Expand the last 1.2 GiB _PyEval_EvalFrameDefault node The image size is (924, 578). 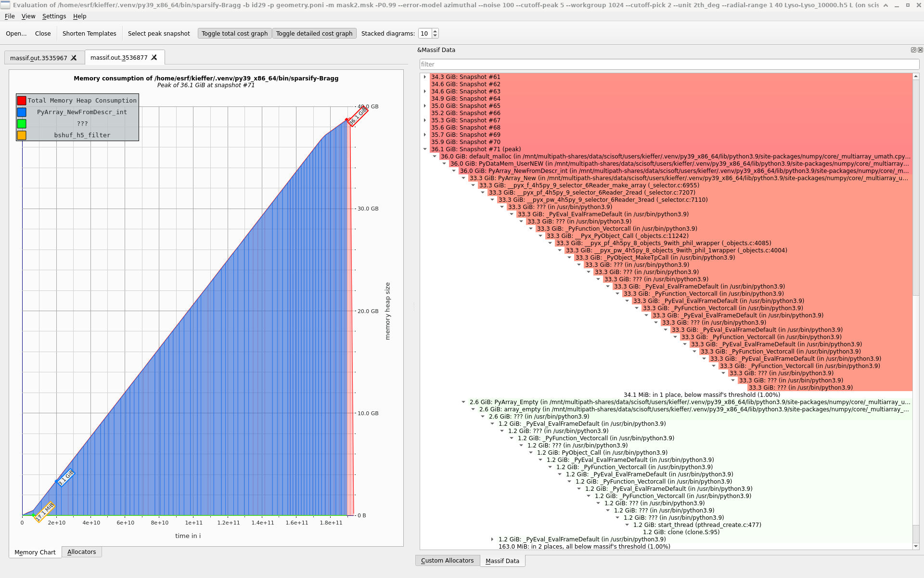tap(492, 539)
